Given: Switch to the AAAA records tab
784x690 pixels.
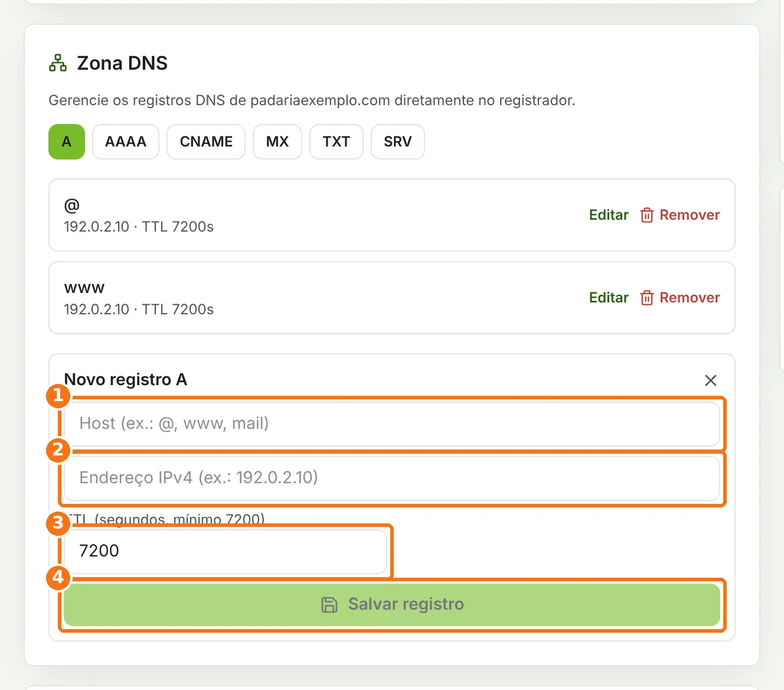Looking at the screenshot, I should pyautogui.click(x=126, y=142).
